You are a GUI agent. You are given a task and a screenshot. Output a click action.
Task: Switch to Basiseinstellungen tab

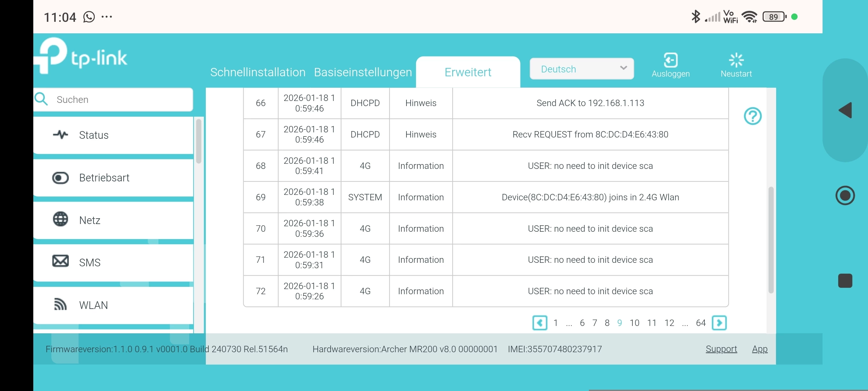[363, 72]
